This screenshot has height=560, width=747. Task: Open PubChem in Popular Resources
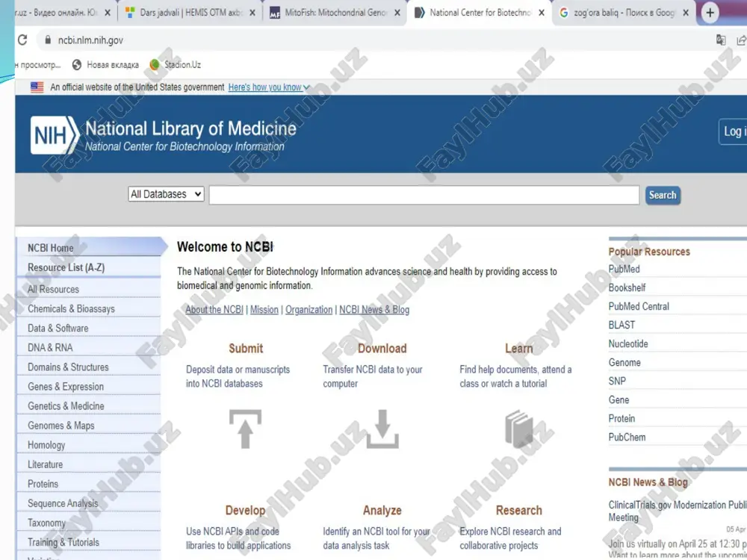[627, 437]
